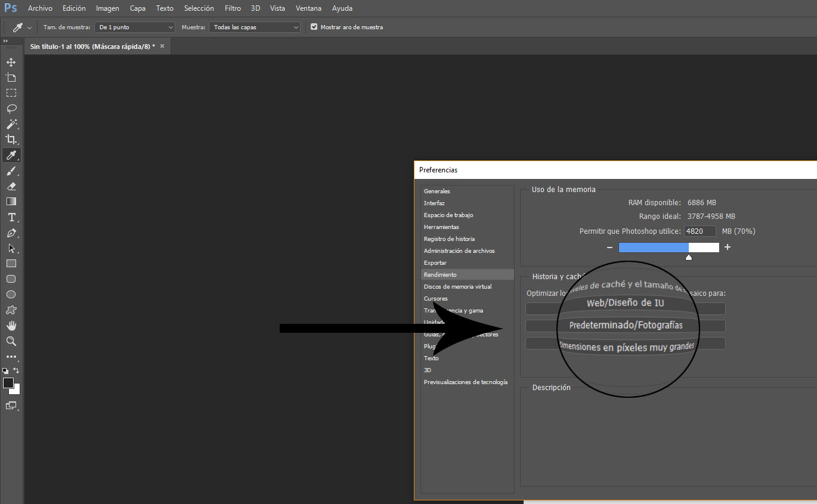The image size is (817, 504).
Task: Expand the toolbox double-arrow toggle
Action: [5, 41]
